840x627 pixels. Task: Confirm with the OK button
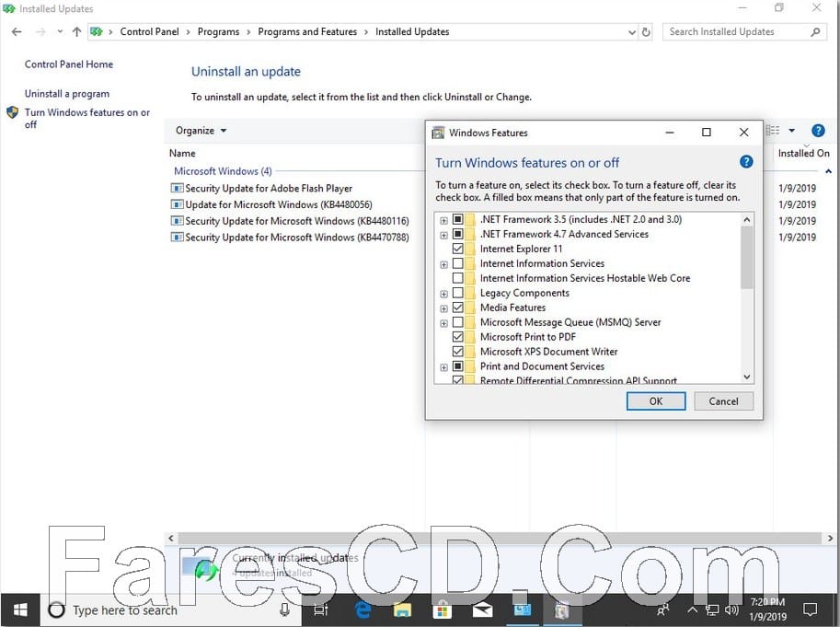[x=656, y=401]
